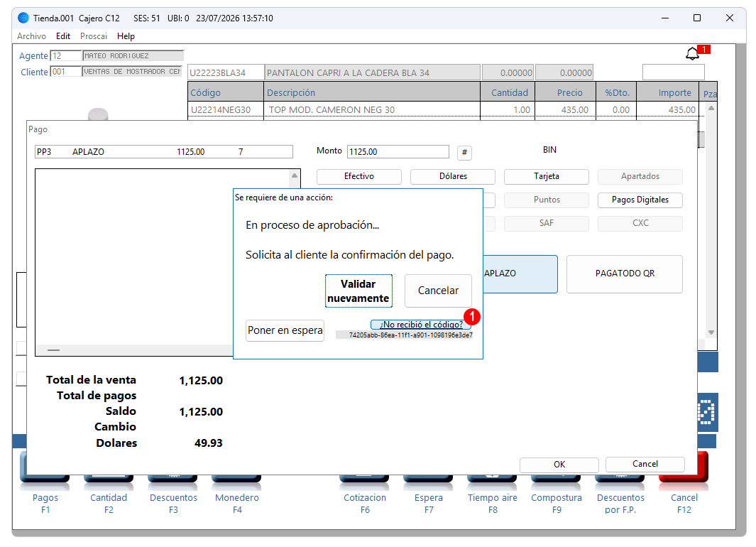Click Descuentos F3 function key label
The height and width of the screenshot is (547, 756).
coord(174,504)
